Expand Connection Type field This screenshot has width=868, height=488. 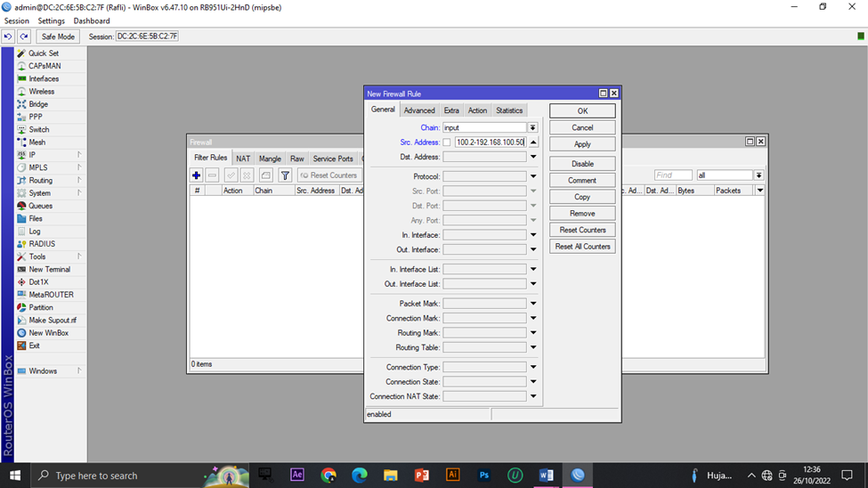pyautogui.click(x=533, y=367)
